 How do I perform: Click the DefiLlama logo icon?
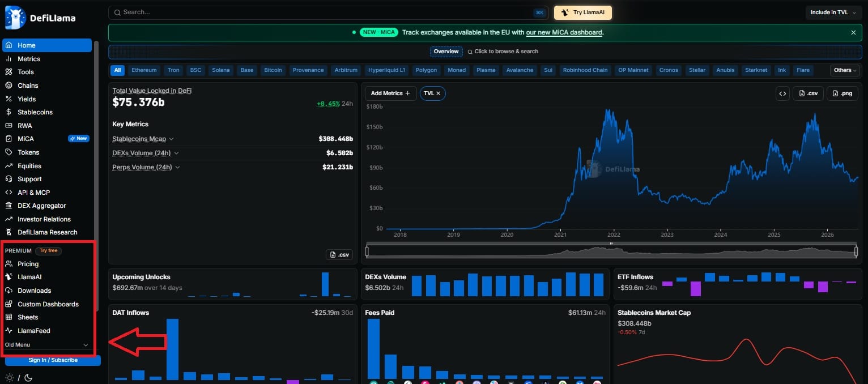tap(16, 18)
